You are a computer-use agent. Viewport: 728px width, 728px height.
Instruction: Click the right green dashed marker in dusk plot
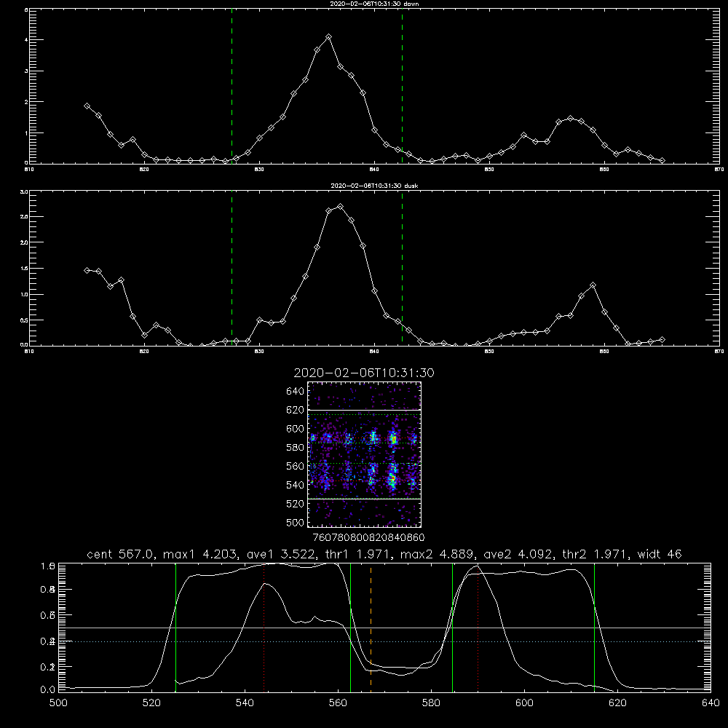coord(402,269)
